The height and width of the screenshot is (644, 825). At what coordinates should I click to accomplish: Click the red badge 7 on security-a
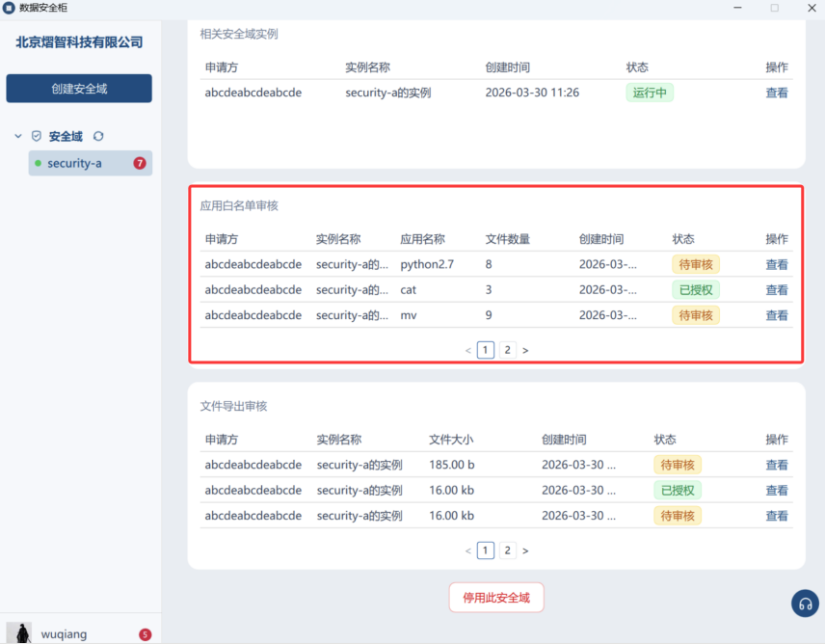coord(140,163)
